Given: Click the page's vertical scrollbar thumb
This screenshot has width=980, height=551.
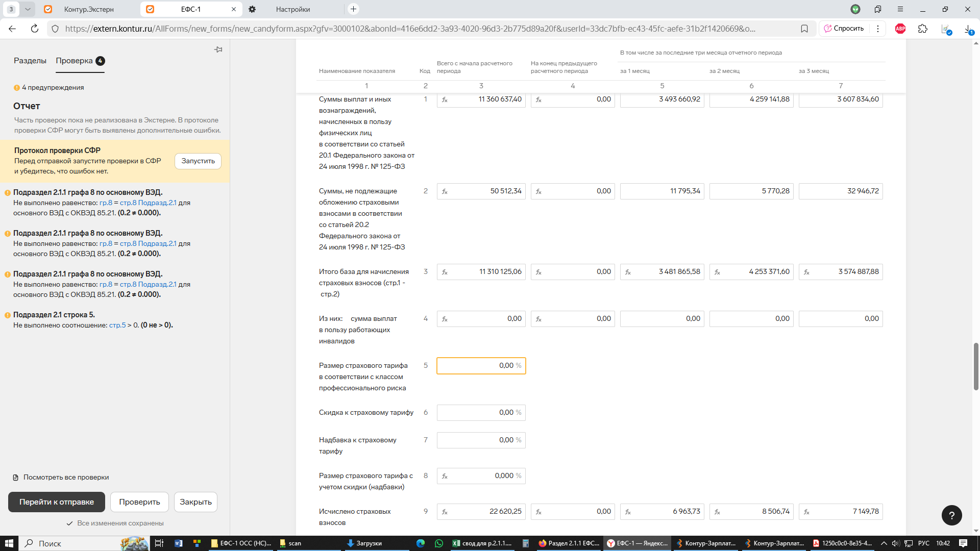Looking at the screenshot, I should point(976,366).
